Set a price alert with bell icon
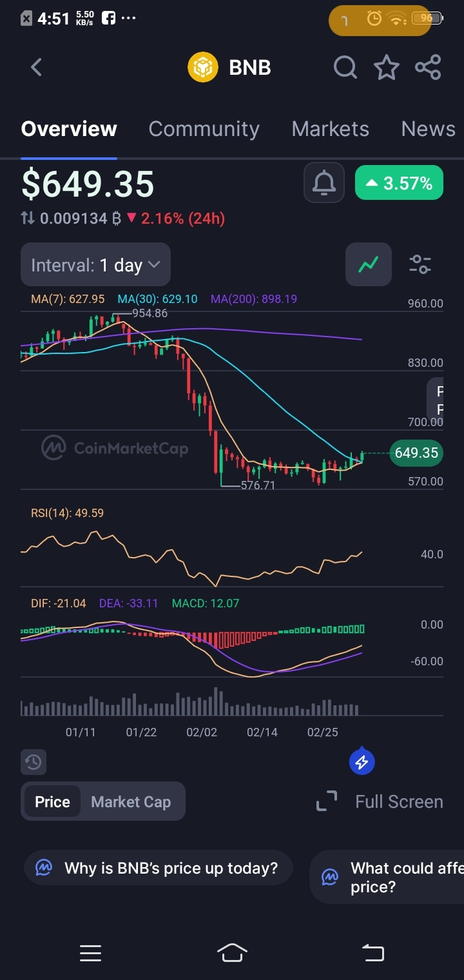464x980 pixels. [324, 184]
